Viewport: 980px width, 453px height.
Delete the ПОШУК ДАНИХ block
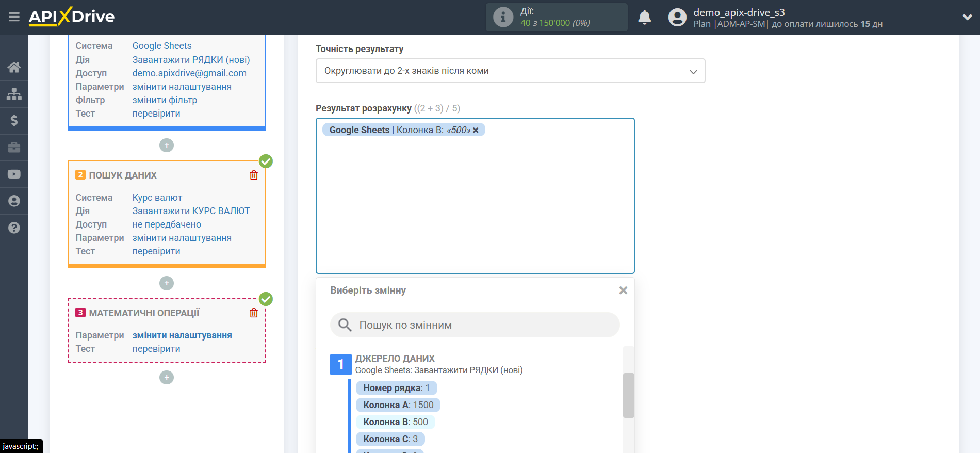pyautogui.click(x=254, y=175)
